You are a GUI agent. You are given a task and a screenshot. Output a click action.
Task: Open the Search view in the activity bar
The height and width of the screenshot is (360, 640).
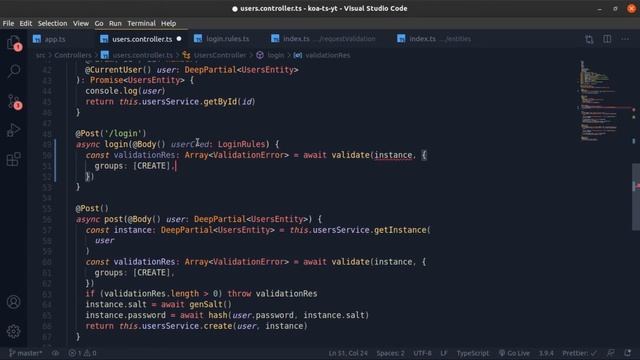pos(13,71)
